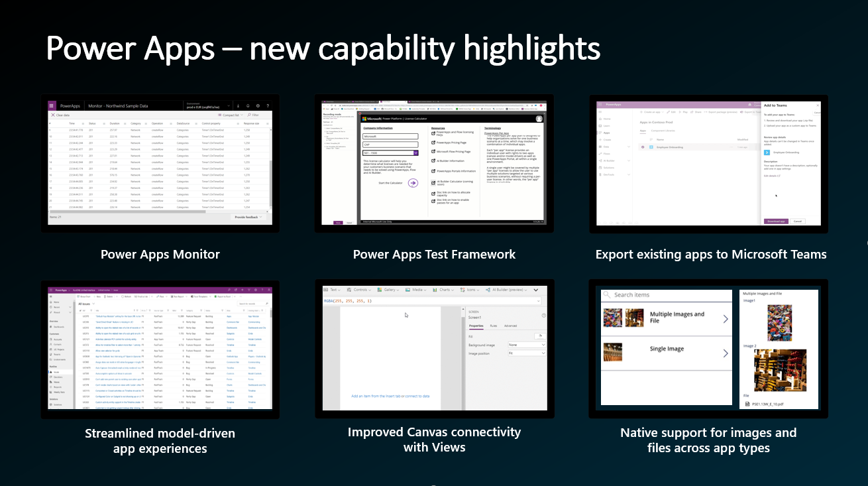Open the PowerApps Portals Information link
The image size is (868, 486).
click(456, 171)
